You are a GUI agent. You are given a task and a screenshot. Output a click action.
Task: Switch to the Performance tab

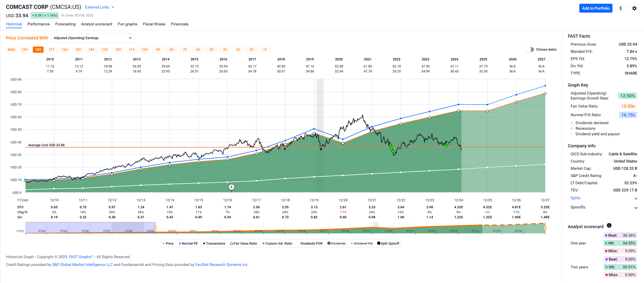[x=39, y=24]
